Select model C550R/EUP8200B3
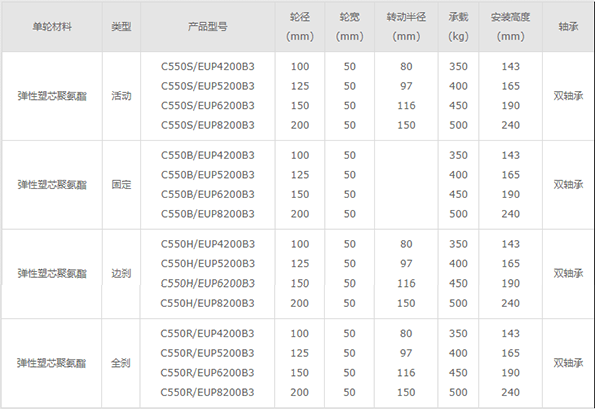Image resolution: width=595 pixels, height=409 pixels. pos(207,392)
